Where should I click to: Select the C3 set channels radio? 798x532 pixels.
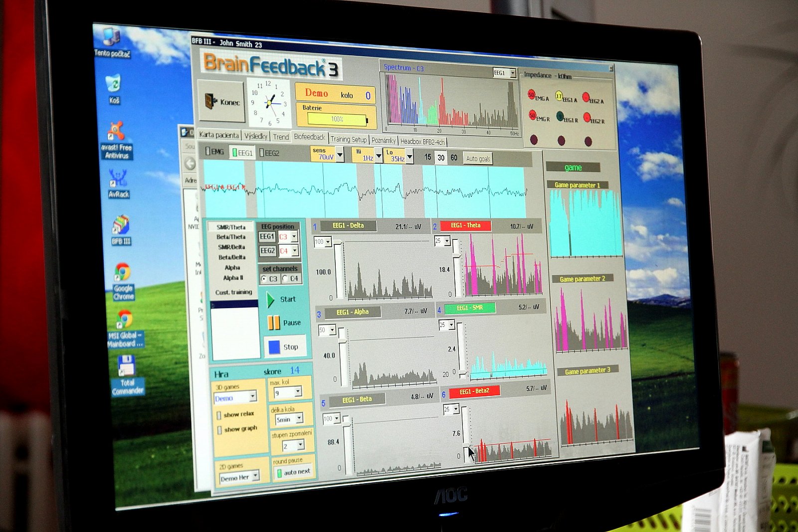(x=264, y=279)
